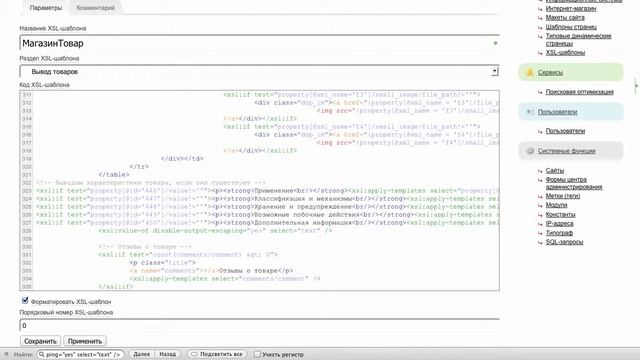Switch to the Параметры tab
Image resolution: width=640 pixels, height=360 pixels.
46,8
